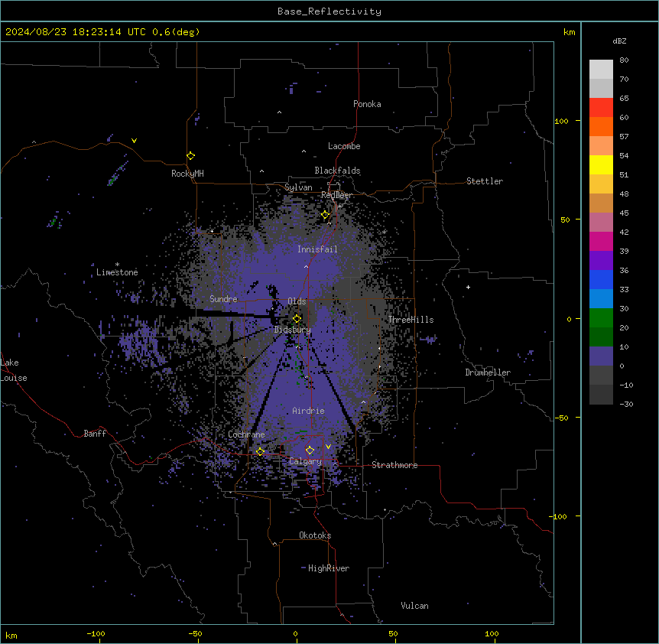Click the yellow diamond marker below RedDeer
This screenshot has height=644, width=659.
[325, 215]
